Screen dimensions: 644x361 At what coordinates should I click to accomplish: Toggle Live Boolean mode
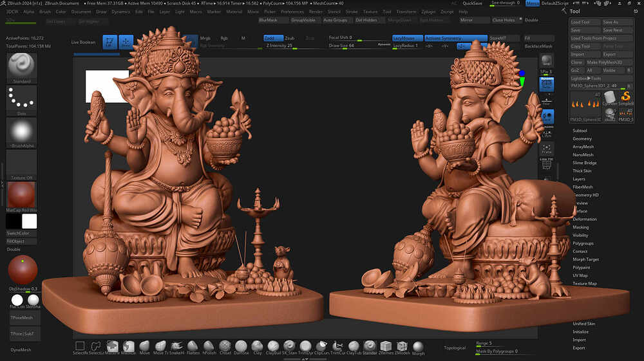[x=83, y=42]
